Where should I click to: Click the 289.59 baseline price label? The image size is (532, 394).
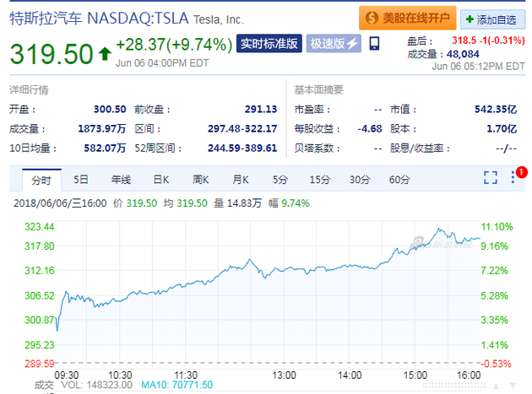click(x=40, y=364)
